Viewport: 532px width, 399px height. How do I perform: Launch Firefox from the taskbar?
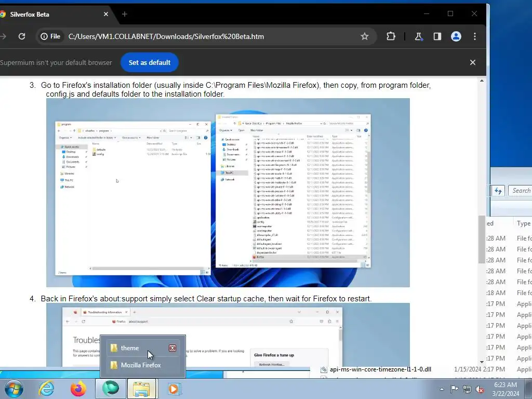pyautogui.click(x=78, y=389)
